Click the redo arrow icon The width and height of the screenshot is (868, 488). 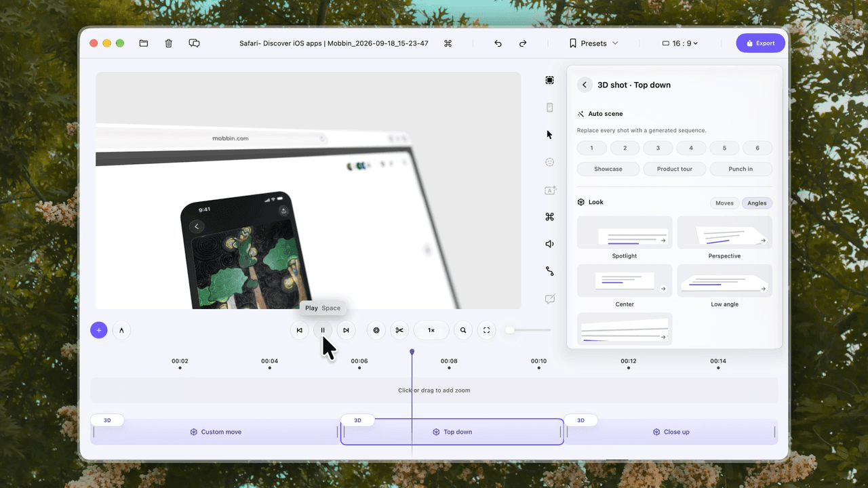(523, 43)
